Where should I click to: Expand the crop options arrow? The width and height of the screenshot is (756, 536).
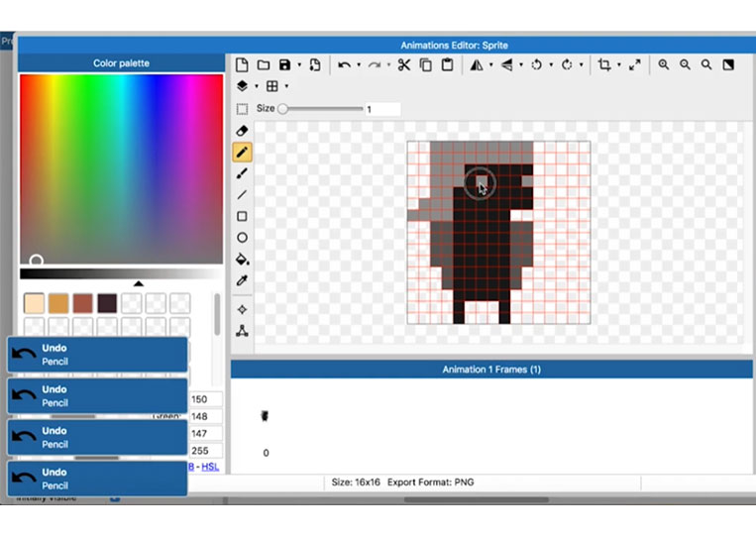(619, 65)
